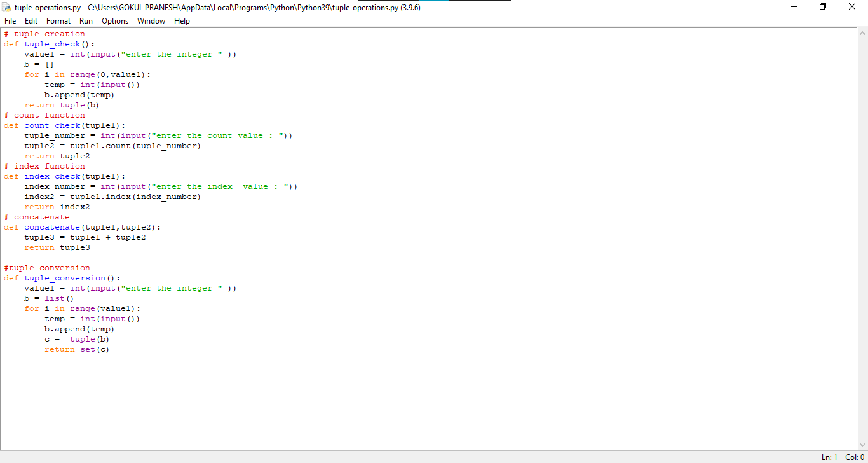Click the "return tuple3" line
The height and width of the screenshot is (463, 868).
click(x=57, y=247)
